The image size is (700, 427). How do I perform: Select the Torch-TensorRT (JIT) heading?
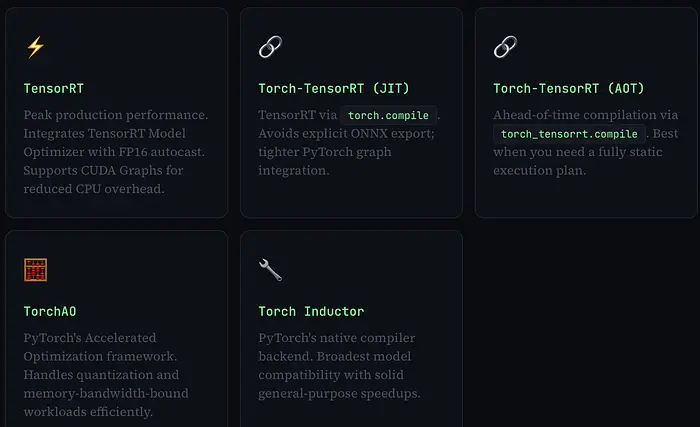[x=328, y=88]
